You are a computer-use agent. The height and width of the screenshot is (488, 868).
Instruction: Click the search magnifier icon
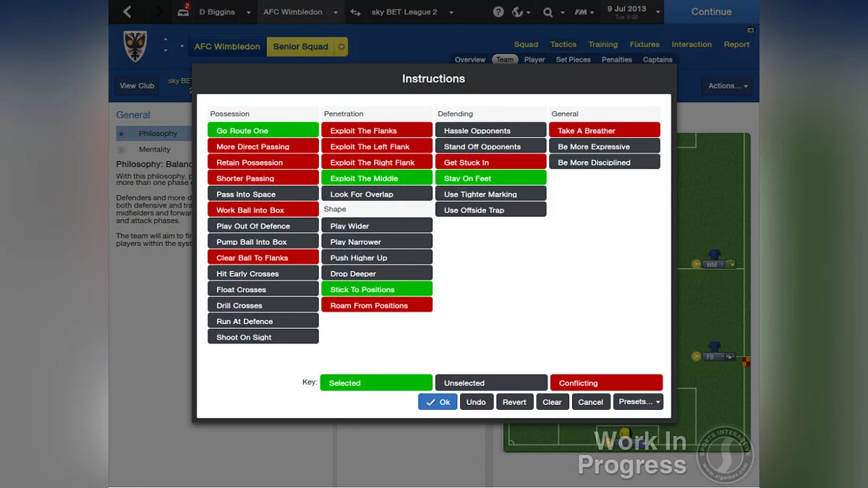[x=548, y=12]
